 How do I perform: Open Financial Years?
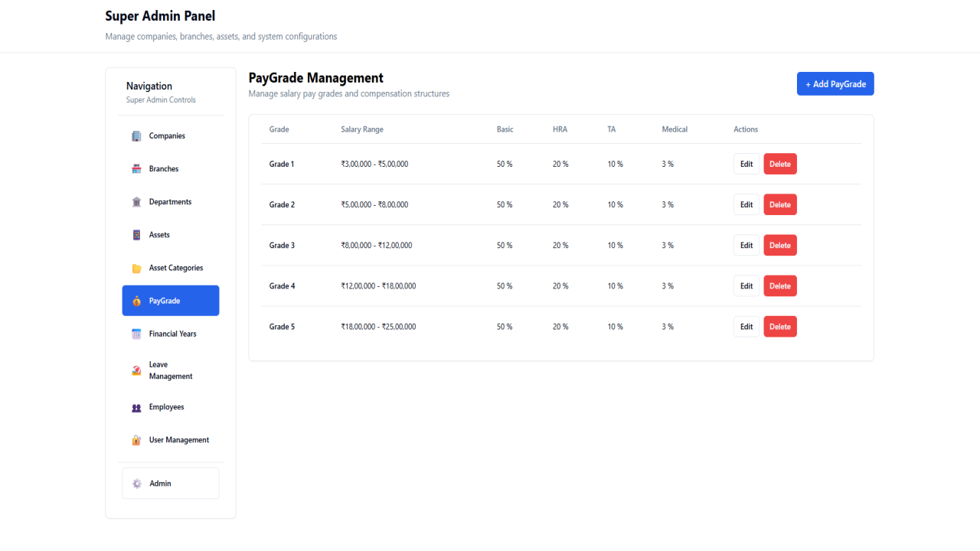click(171, 334)
